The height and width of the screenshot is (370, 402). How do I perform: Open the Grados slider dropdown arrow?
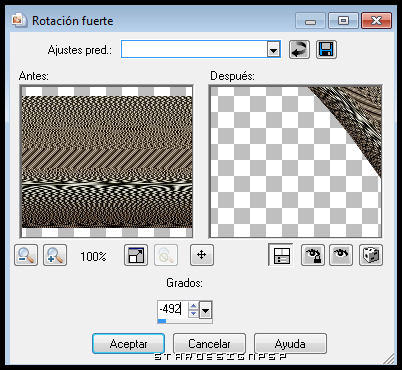pos(206,310)
